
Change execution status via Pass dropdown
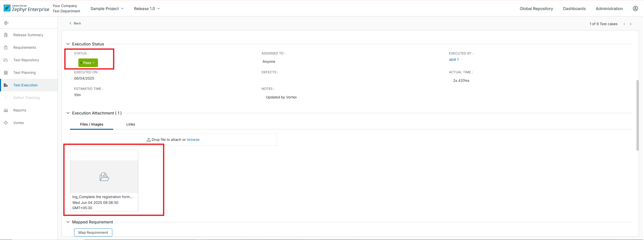pyautogui.click(x=88, y=63)
